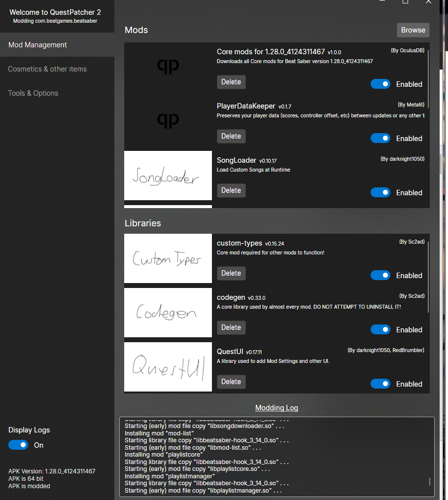Delete the Core mods for 1.28.0 mod

[x=231, y=82]
